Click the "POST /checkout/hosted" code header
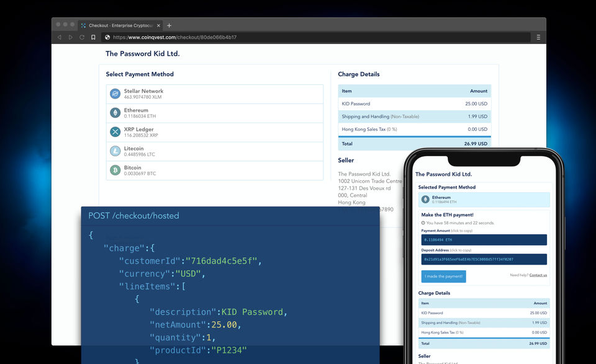 134,216
